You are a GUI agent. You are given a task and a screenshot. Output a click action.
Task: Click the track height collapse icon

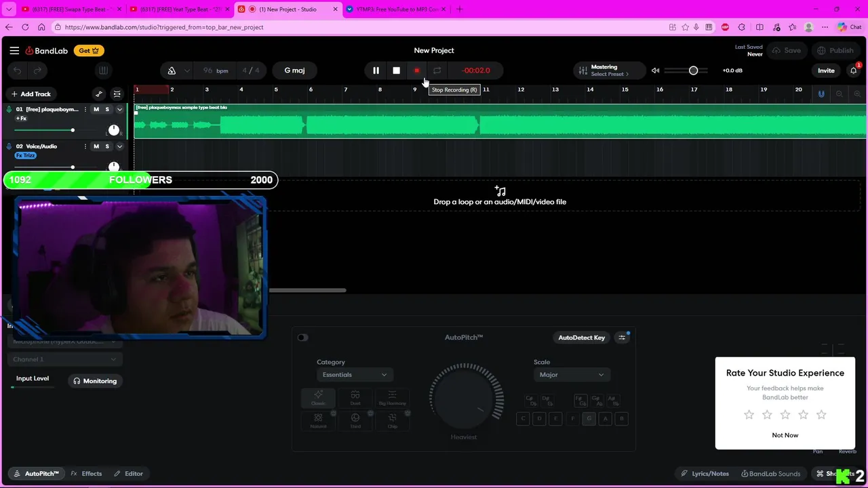coord(117,94)
